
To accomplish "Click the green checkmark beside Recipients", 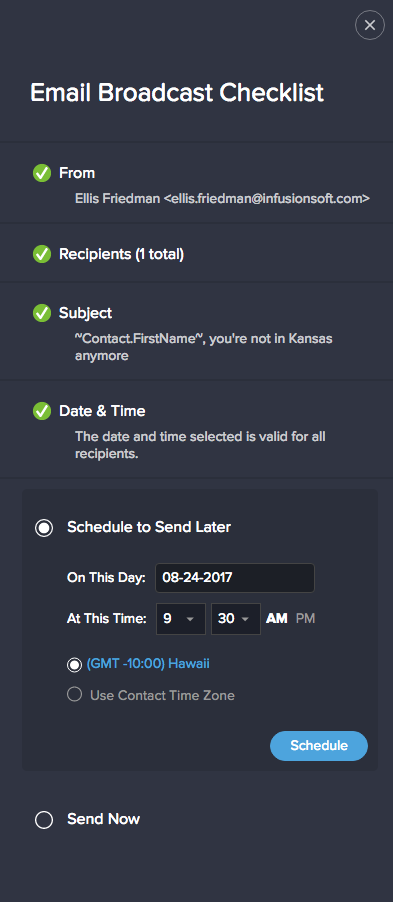I will coord(42,254).
